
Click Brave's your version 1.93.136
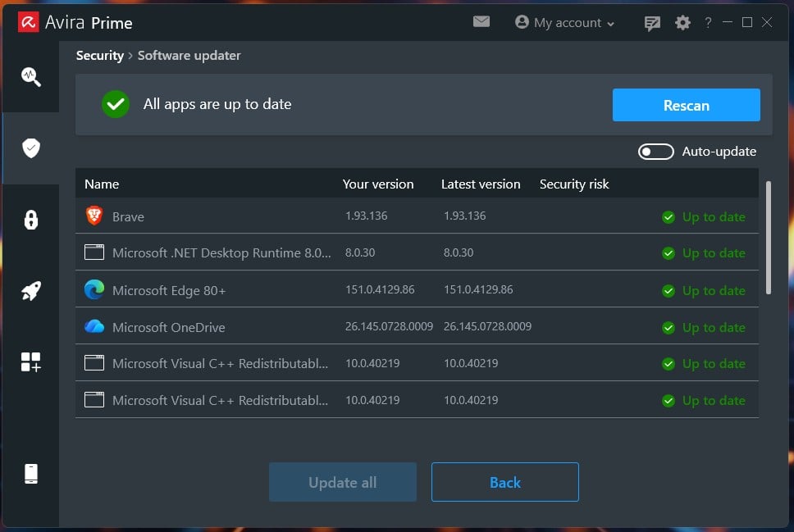366,216
